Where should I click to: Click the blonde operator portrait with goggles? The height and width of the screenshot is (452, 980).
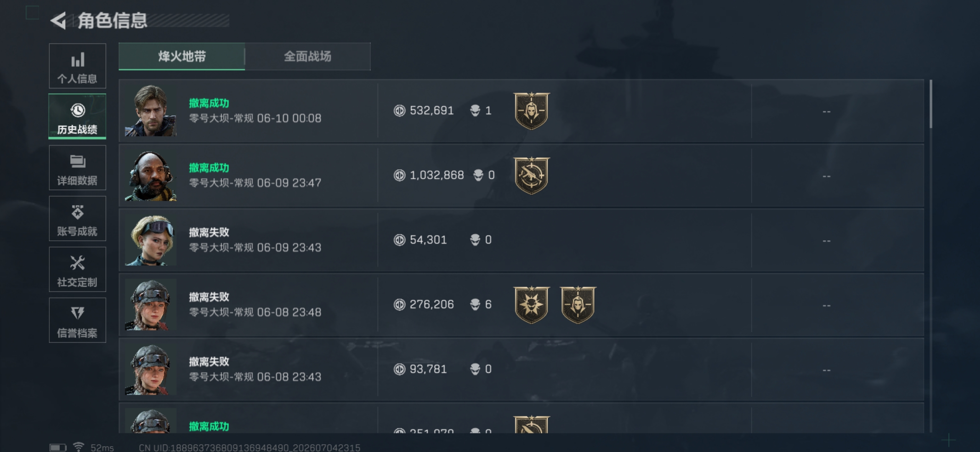point(151,240)
